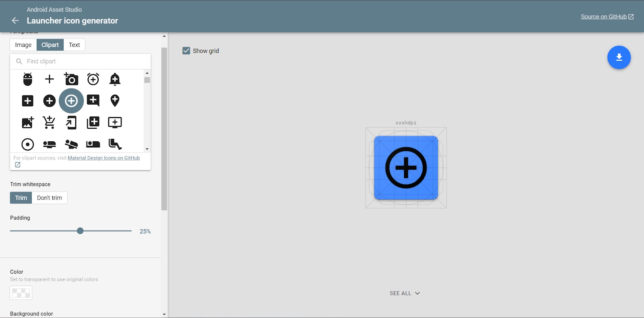Viewport: 644px width, 318px height.
Task: Select the Android bug clipart icon
Action: (28, 79)
